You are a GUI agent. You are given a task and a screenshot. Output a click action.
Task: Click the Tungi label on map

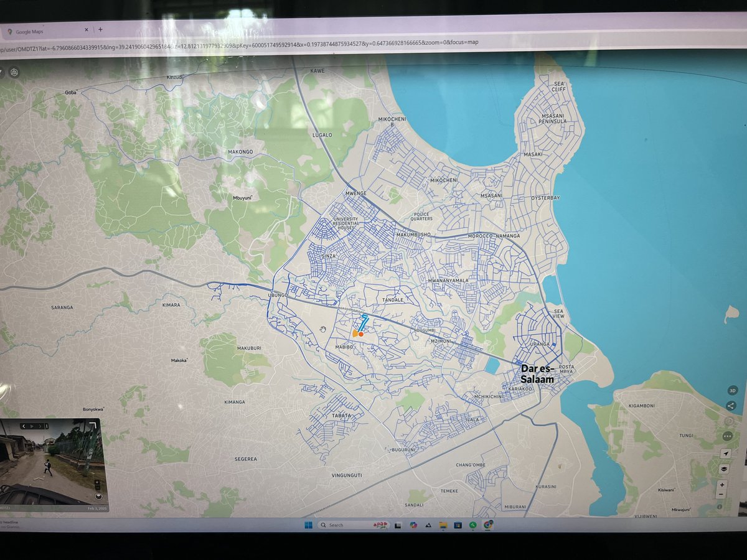click(686, 436)
